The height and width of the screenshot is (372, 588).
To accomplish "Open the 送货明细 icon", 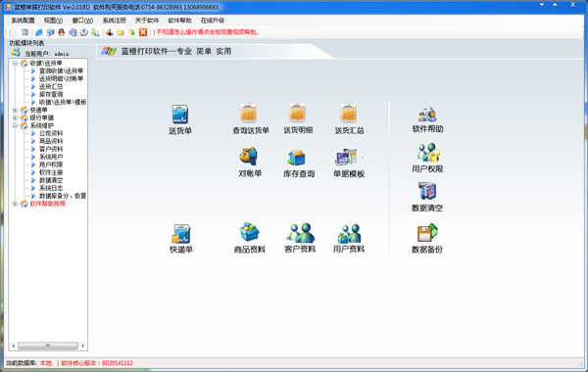I will [x=298, y=118].
